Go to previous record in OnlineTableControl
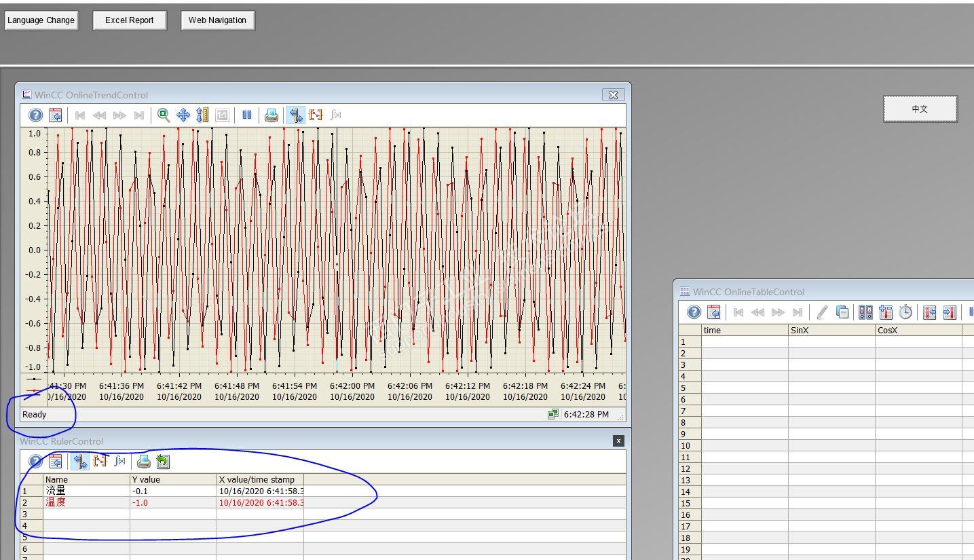This screenshot has height=560, width=974. [x=757, y=312]
